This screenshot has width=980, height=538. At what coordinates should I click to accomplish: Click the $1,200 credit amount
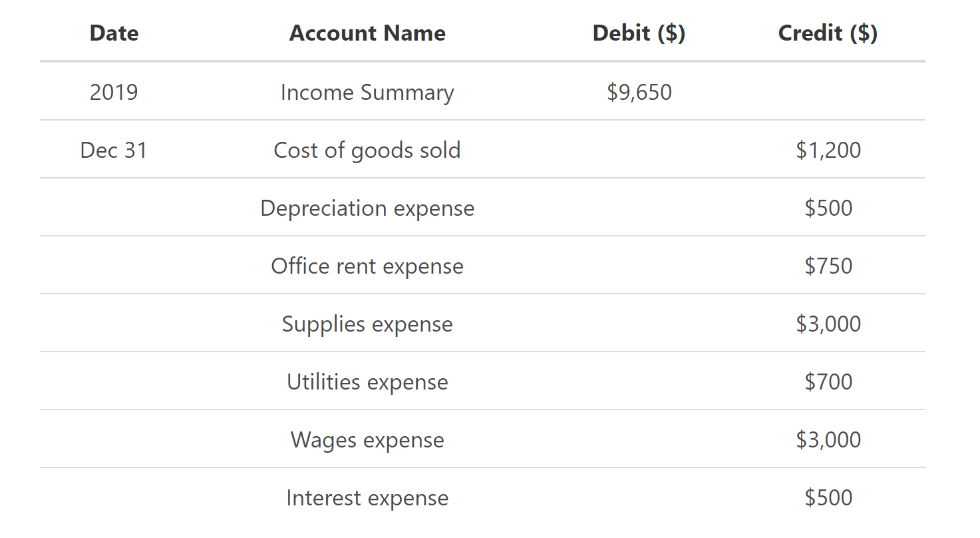(828, 150)
